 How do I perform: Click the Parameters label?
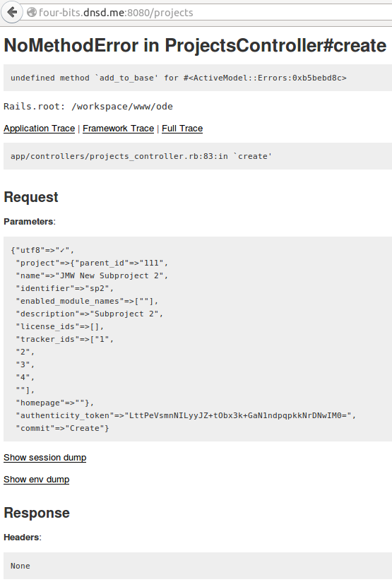[x=30, y=222]
